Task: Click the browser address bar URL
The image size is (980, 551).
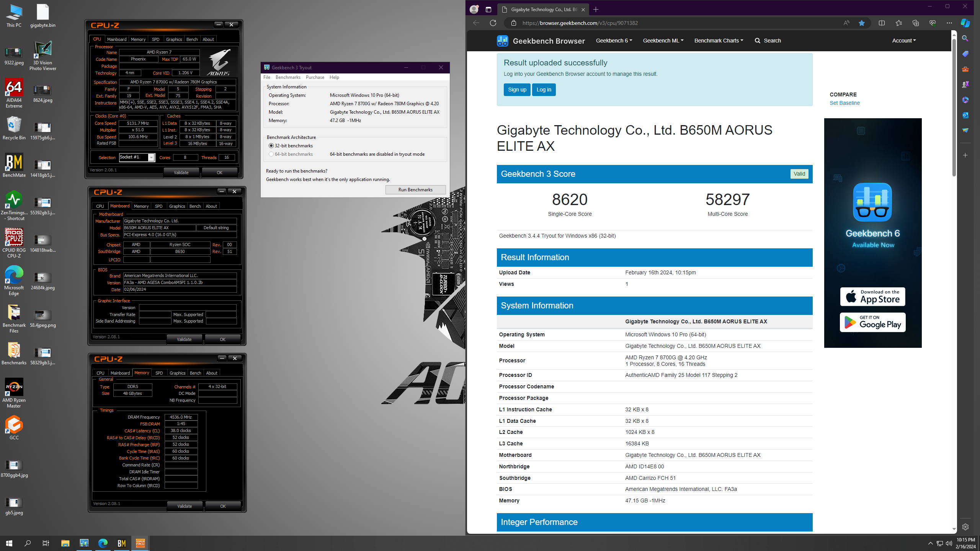Action: [580, 23]
